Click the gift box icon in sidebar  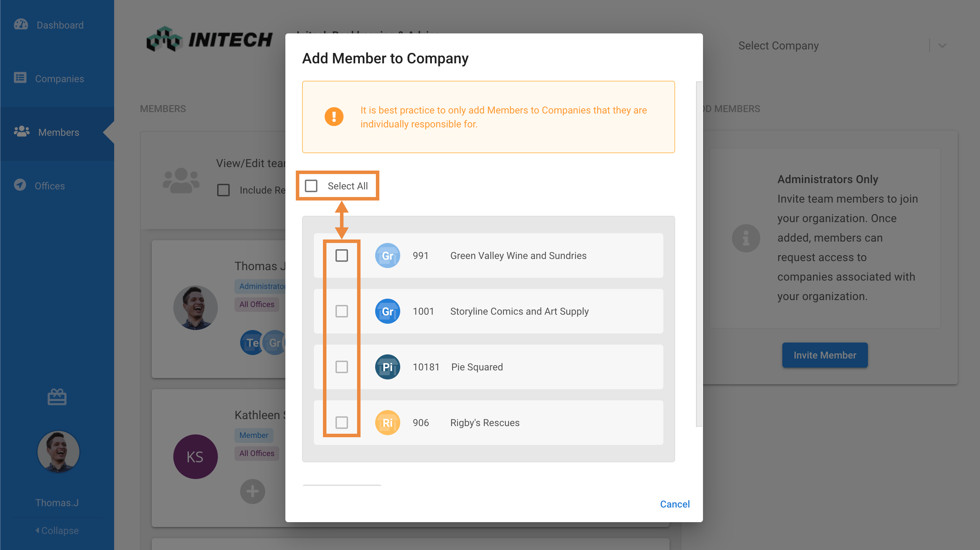pos(57,397)
